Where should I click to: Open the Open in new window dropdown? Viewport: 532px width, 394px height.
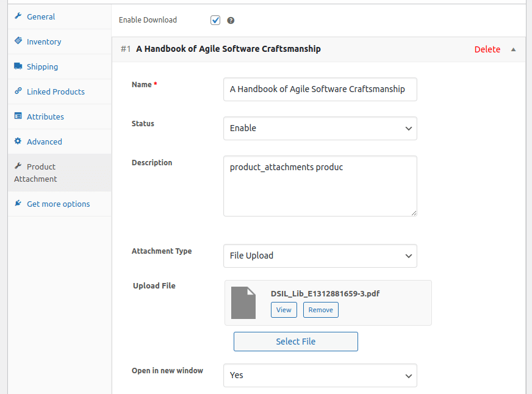320,375
